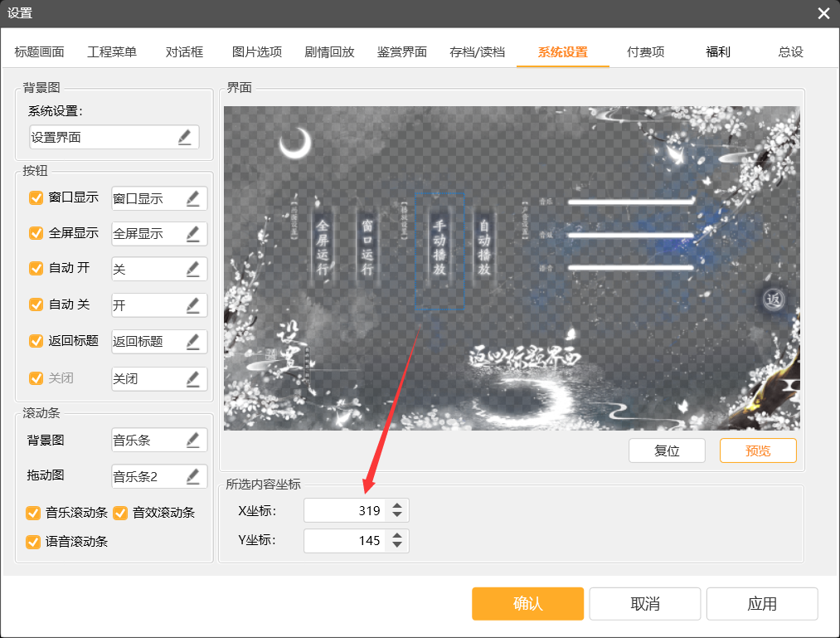Uncheck the 窗口显示 checkbox
Viewport: 840px width, 638px height.
click(36, 198)
